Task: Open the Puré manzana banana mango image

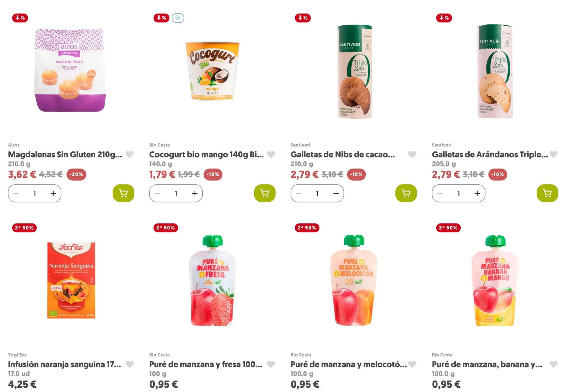Action: pyautogui.click(x=495, y=280)
